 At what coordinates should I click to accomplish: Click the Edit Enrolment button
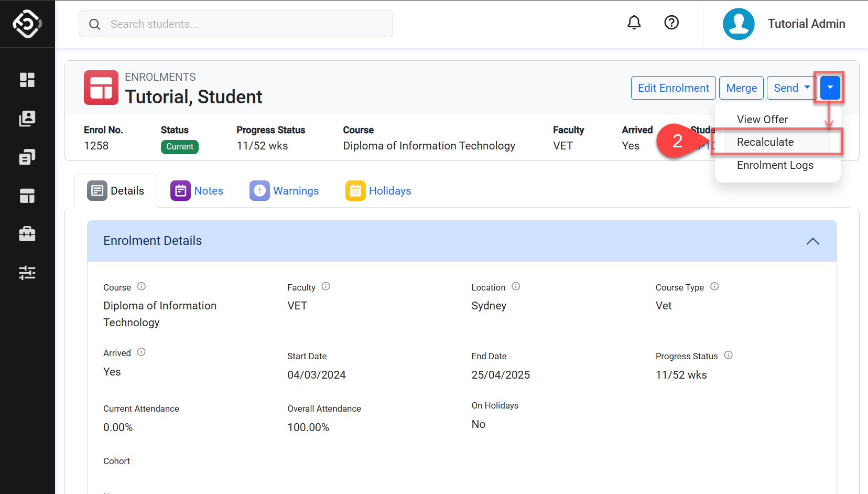(x=673, y=88)
